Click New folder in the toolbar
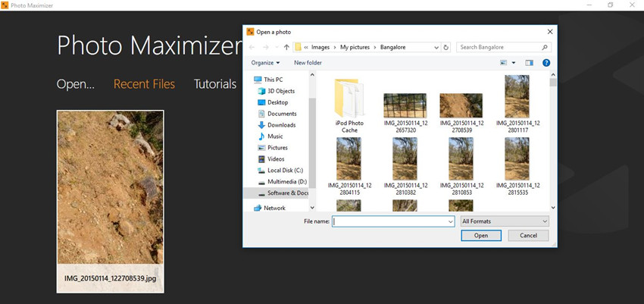 click(x=308, y=63)
